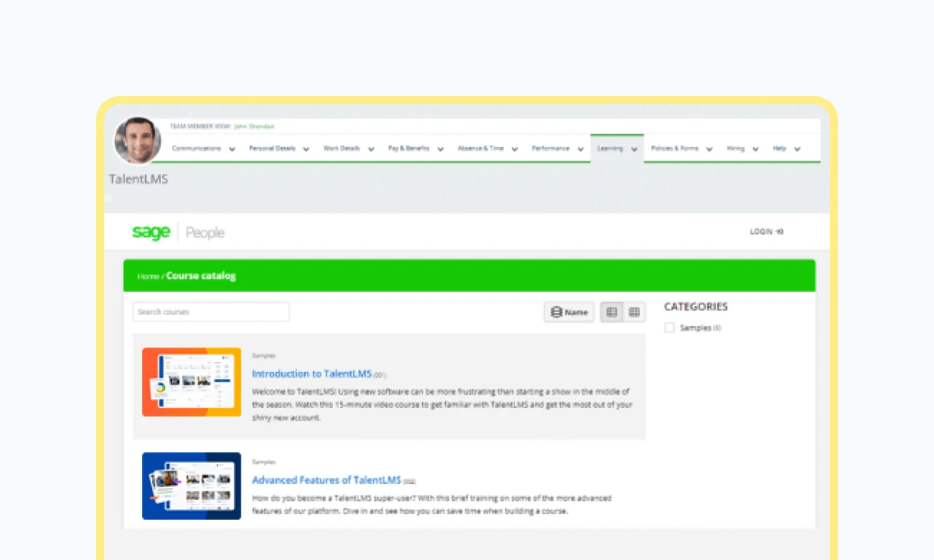The height and width of the screenshot is (560, 934).
Task: Click John Sheridan's profile photo
Action: click(138, 141)
